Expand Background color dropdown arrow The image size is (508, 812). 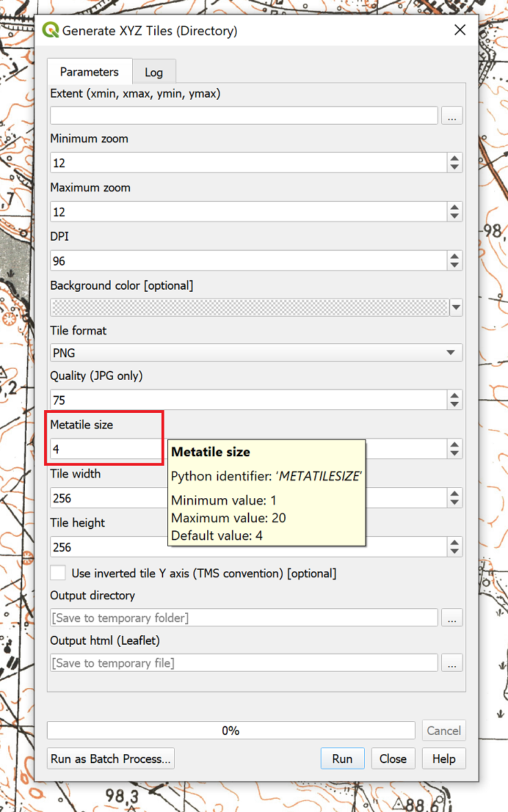coord(456,308)
